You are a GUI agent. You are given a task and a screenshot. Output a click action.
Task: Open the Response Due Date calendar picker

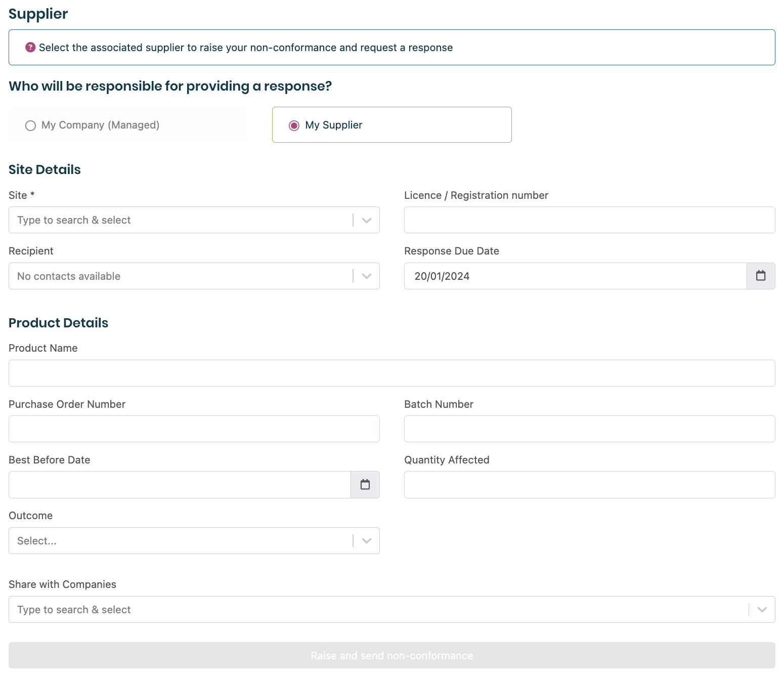(x=760, y=276)
